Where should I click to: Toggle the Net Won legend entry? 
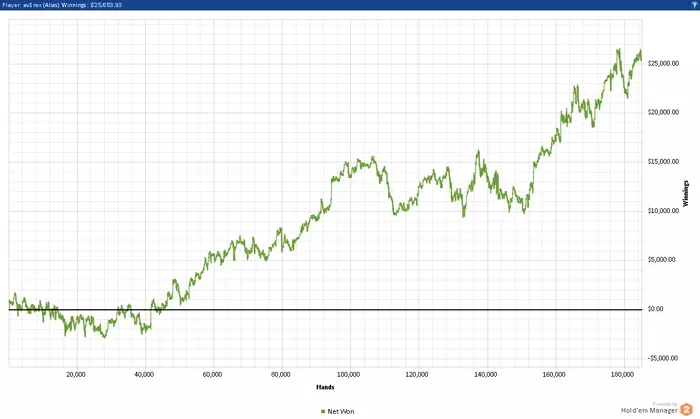338,411
